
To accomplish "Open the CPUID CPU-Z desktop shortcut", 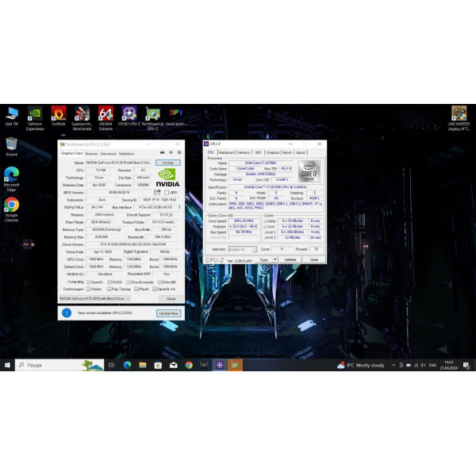I will coord(129,116).
